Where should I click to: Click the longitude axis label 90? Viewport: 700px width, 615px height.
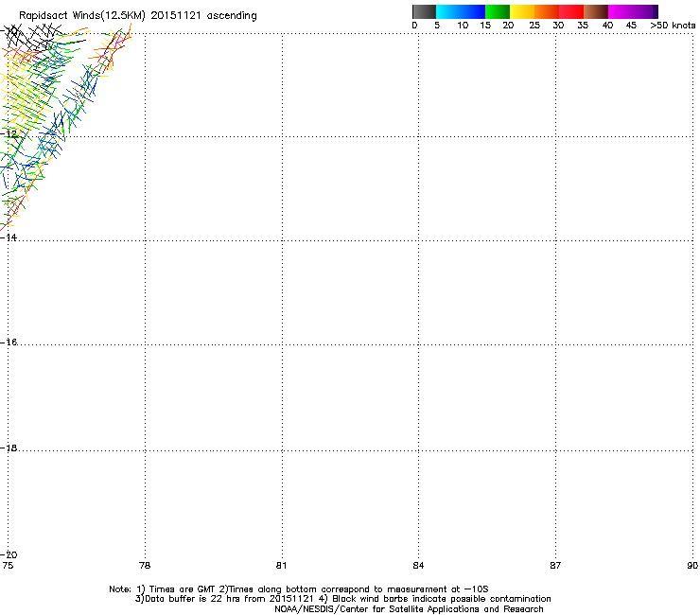point(692,566)
